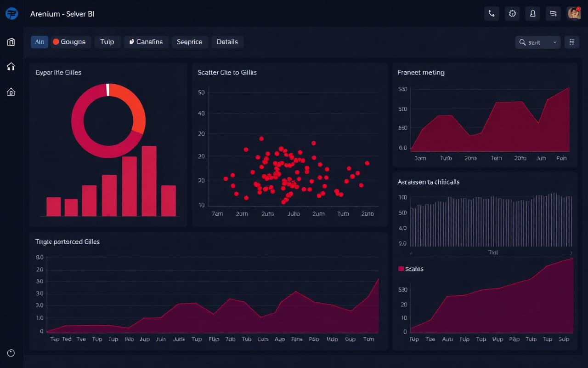
Task: Click the 'Sup' label on the Scales chart axis
Action: (x=564, y=339)
